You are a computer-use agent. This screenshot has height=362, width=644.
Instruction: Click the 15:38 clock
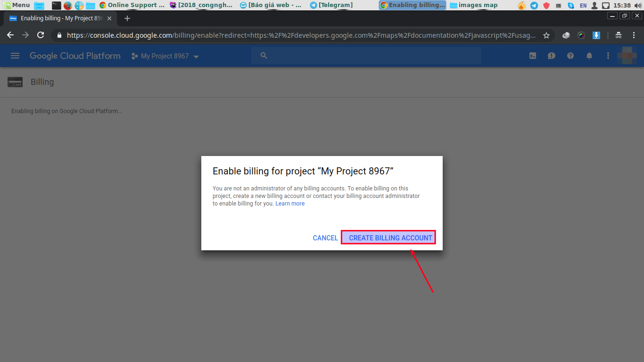(x=622, y=5)
